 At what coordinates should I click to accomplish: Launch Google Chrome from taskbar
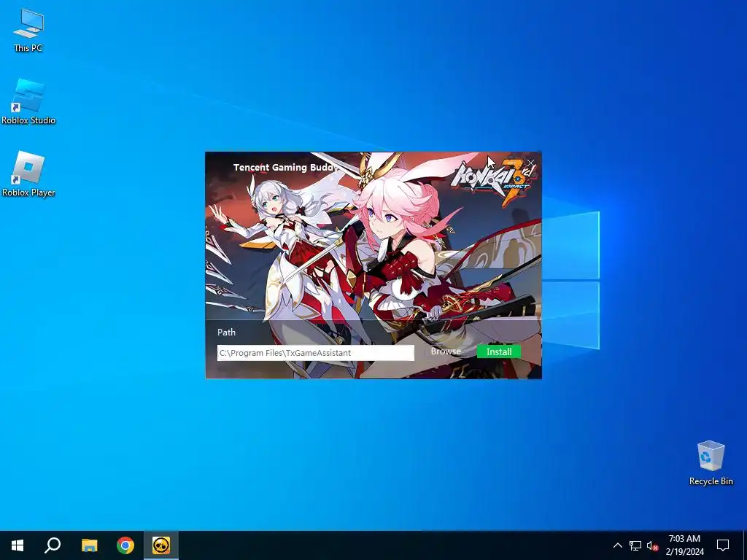(x=125, y=545)
